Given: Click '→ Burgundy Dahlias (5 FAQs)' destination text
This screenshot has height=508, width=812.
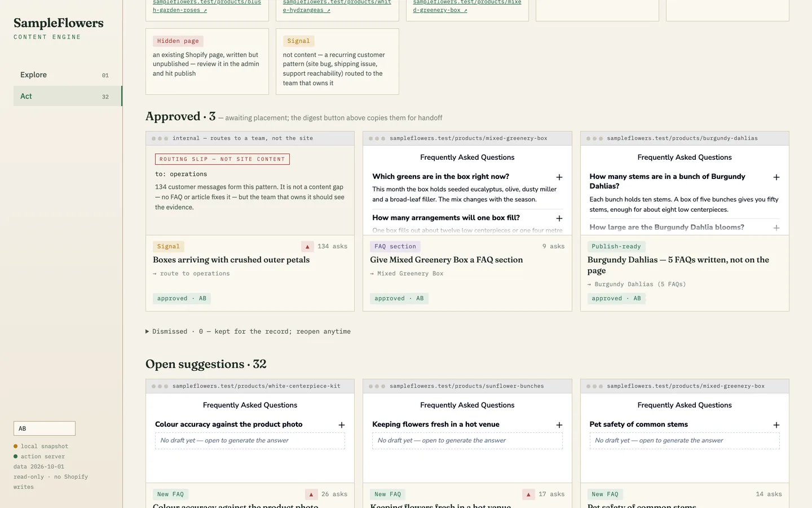Looking at the screenshot, I should (637, 284).
